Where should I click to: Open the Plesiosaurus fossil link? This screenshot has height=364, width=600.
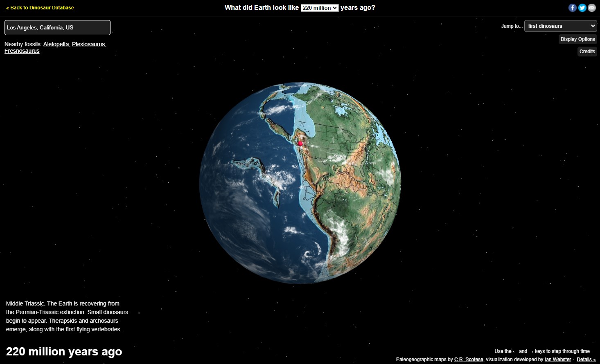[88, 44]
